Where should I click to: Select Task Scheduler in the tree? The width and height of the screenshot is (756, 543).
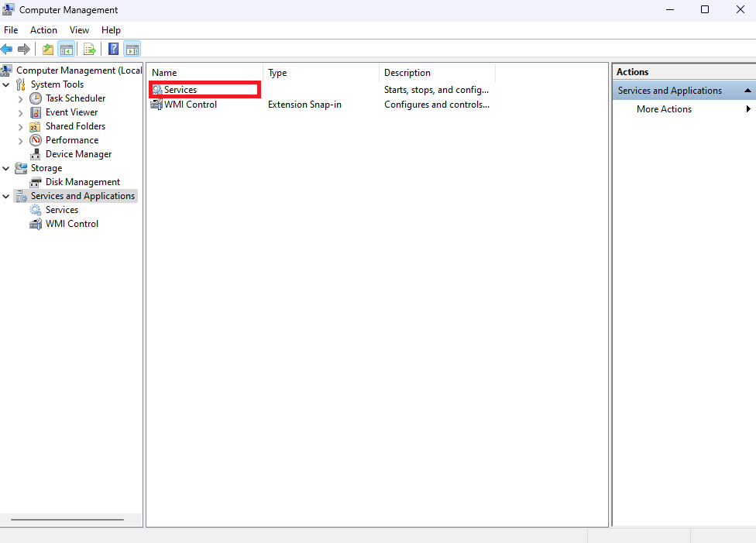[75, 98]
